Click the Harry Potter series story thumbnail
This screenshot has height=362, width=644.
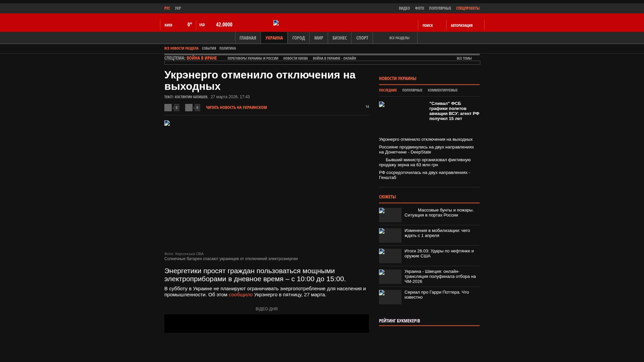[390, 297]
